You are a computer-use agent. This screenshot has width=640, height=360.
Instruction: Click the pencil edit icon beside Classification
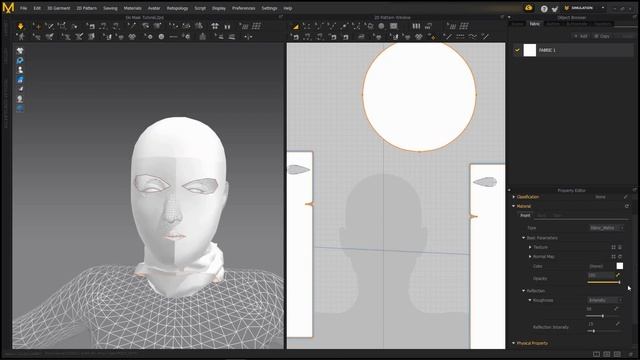(x=626, y=197)
